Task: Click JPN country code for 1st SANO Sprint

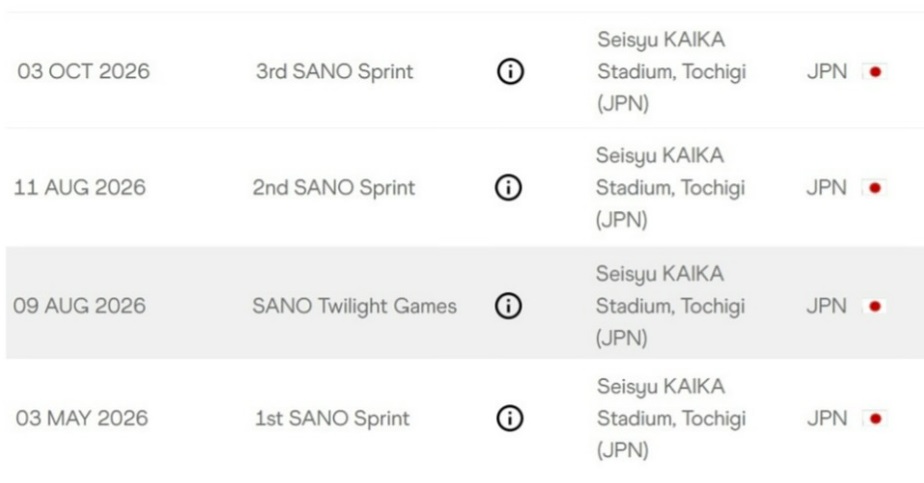Action: pyautogui.click(x=826, y=419)
